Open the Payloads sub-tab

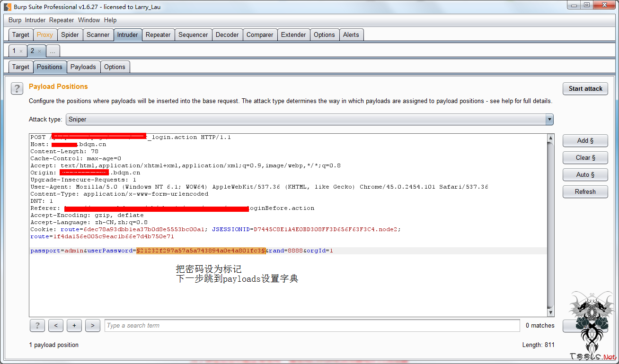pyautogui.click(x=83, y=67)
